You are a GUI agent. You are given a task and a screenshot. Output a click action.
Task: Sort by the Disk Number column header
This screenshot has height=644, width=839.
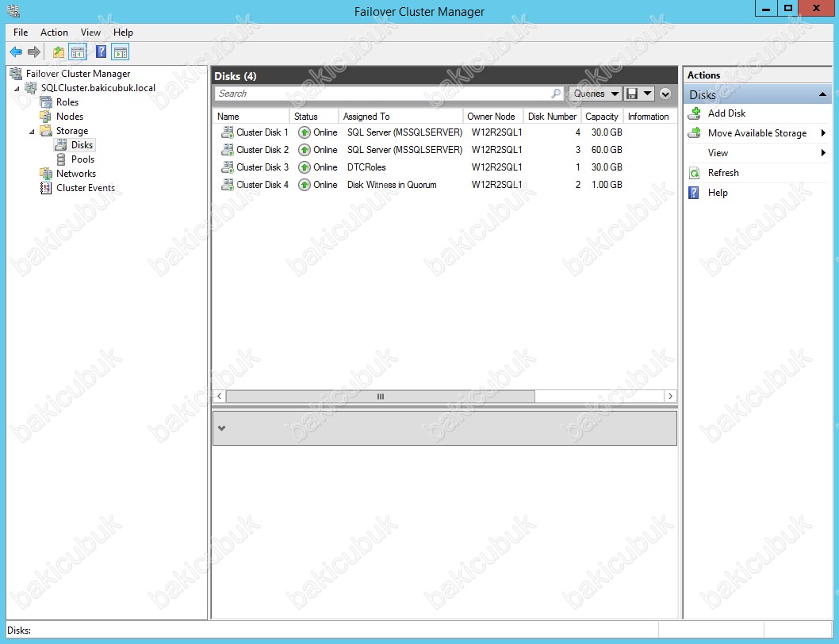[552, 116]
